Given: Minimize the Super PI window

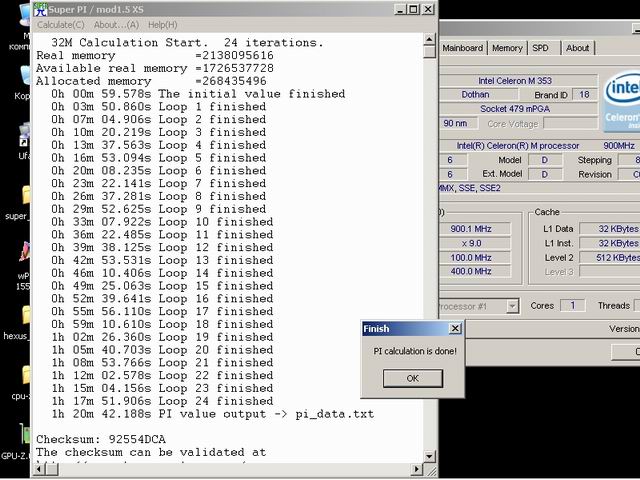Looking at the screenshot, I should coord(400,9).
